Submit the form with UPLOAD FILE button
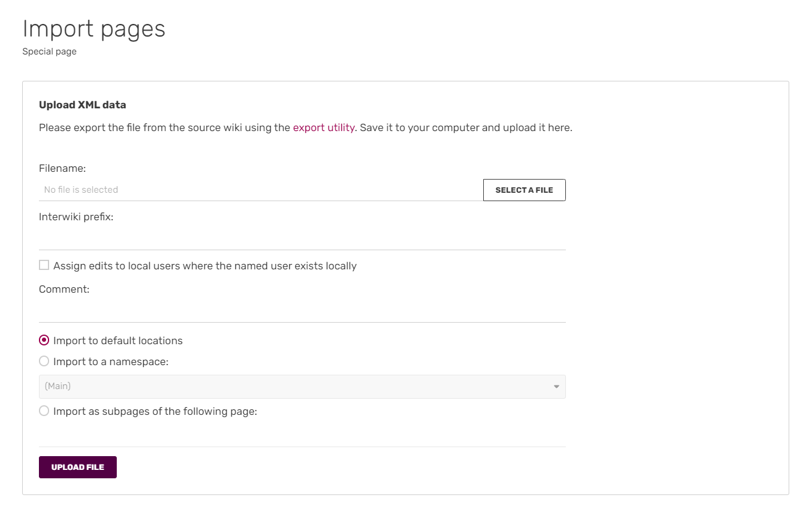 point(78,467)
